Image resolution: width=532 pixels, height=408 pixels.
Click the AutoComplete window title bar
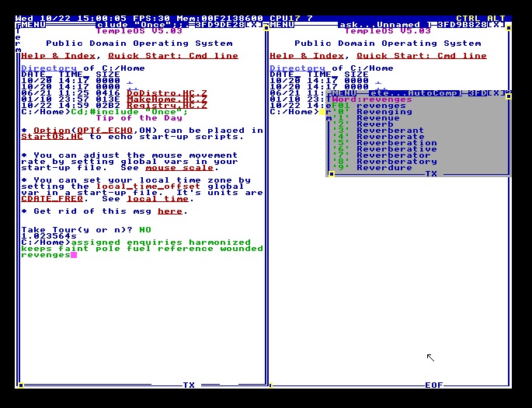[416, 93]
